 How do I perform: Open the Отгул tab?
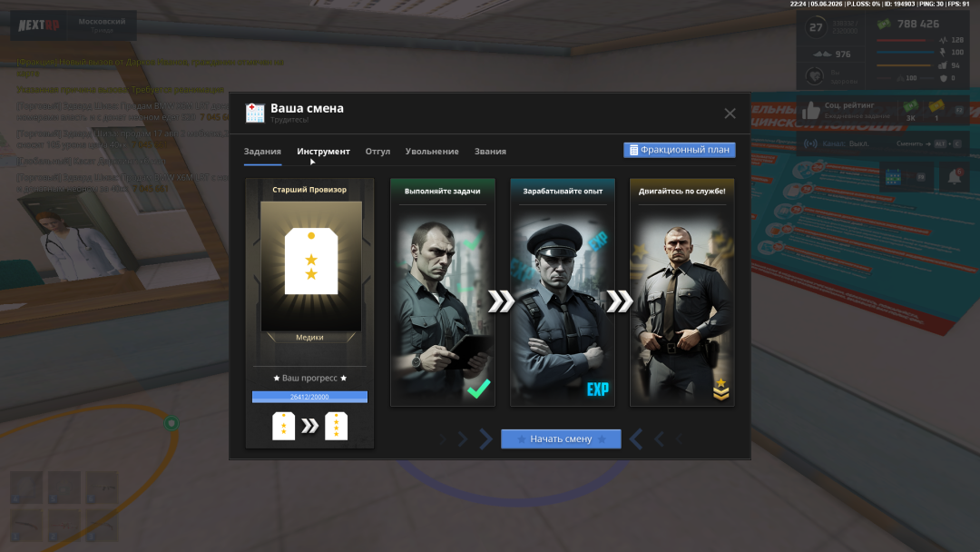pos(377,152)
